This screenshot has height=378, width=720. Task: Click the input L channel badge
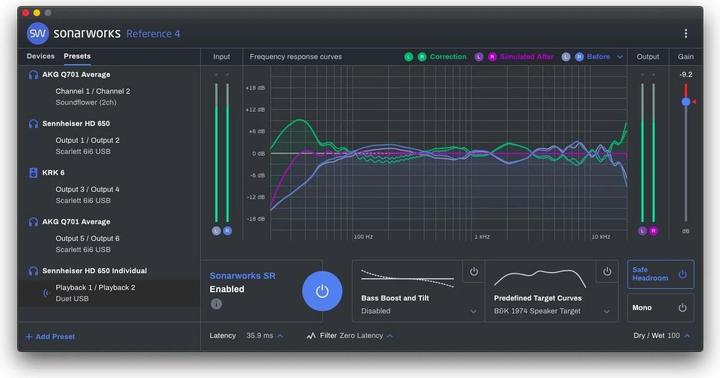[x=216, y=231]
